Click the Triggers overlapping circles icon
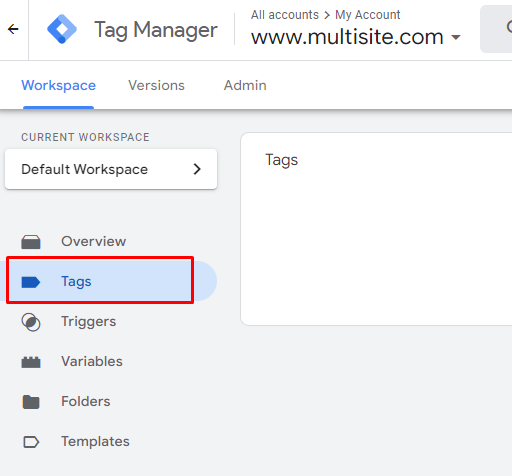The width and height of the screenshot is (512, 476). click(x=31, y=322)
